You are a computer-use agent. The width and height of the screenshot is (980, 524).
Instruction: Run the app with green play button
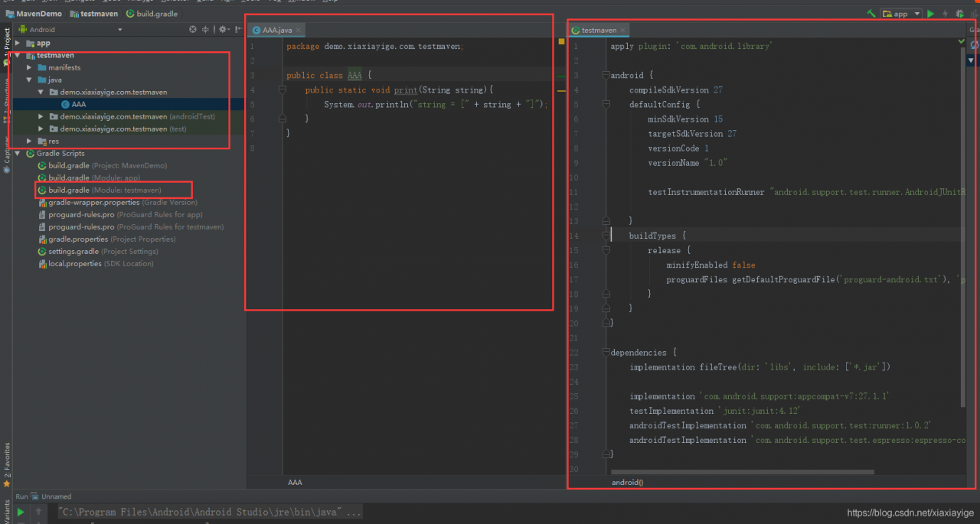pos(931,14)
